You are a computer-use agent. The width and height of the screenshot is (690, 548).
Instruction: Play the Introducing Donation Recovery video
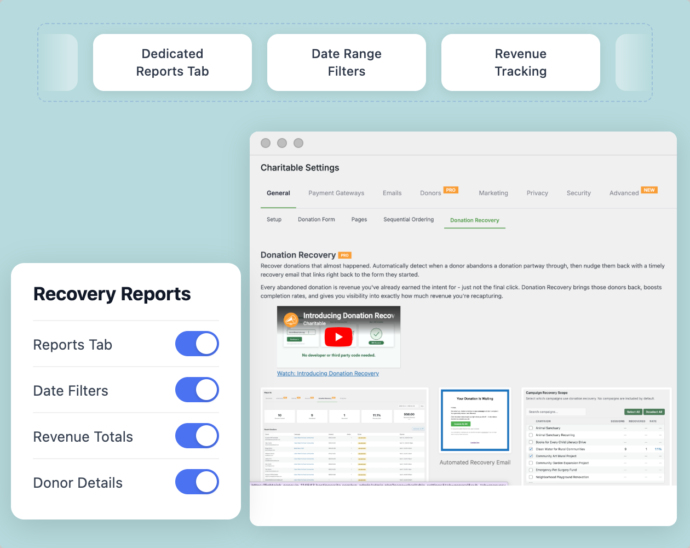(338, 337)
